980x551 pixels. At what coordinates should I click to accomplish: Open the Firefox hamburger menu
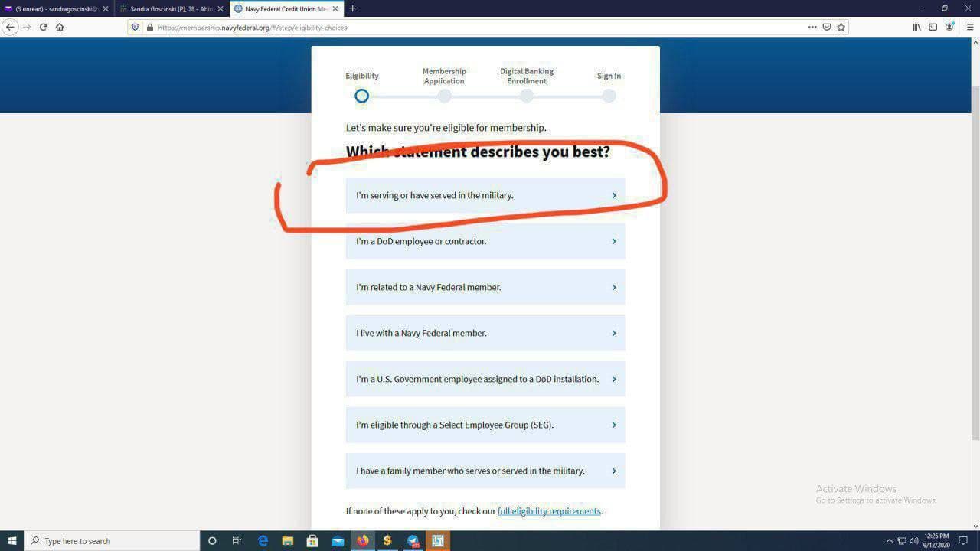969,27
